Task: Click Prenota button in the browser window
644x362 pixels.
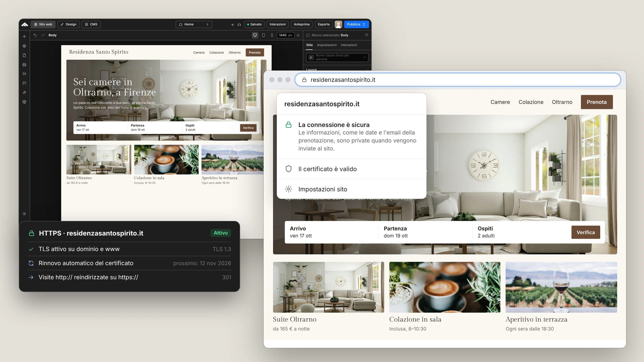Action: [596, 102]
